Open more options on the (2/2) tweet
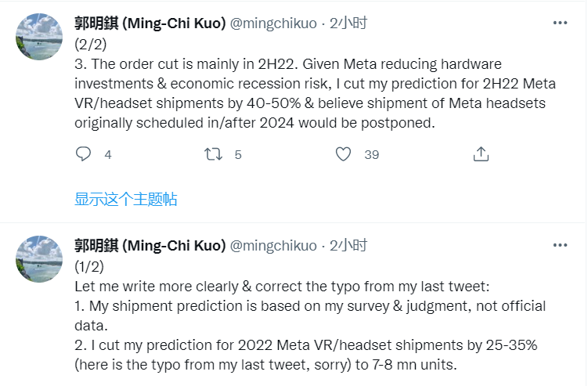This screenshot has height=386, width=588. pos(560,23)
